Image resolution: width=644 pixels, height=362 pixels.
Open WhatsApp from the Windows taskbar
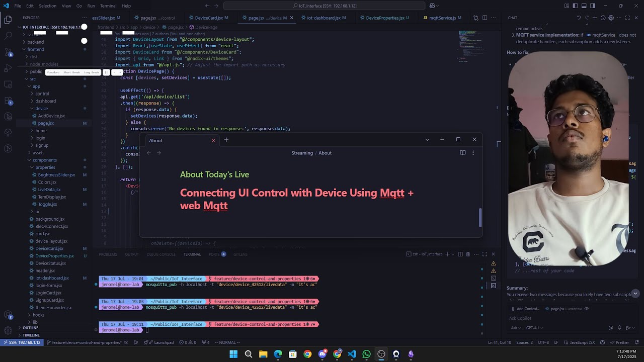pyautogui.click(x=366, y=354)
